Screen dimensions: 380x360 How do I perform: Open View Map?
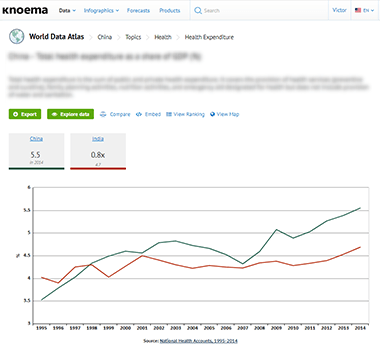pos(228,114)
